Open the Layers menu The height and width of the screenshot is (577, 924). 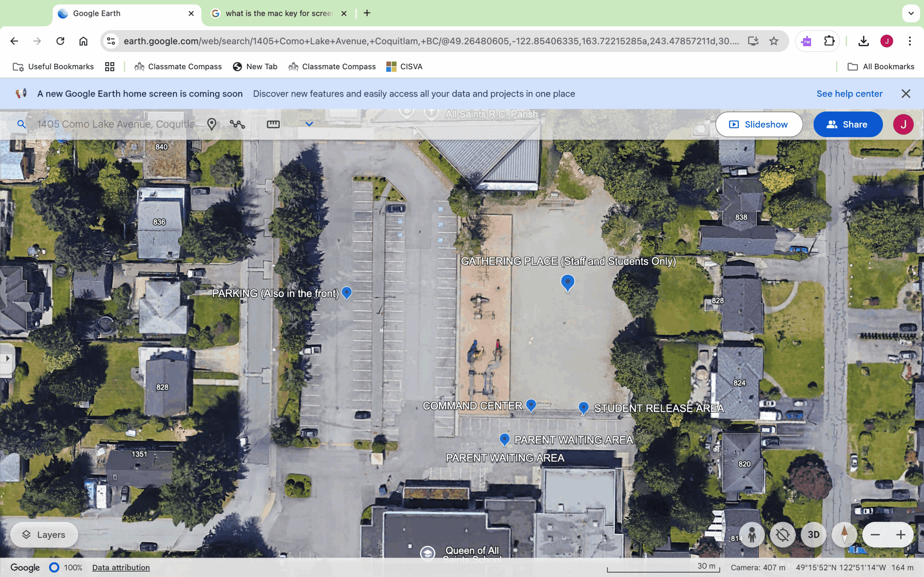[44, 535]
